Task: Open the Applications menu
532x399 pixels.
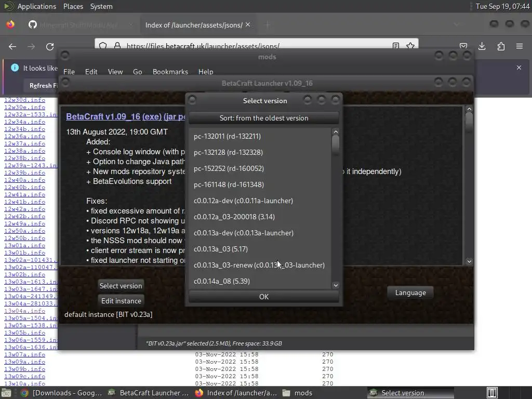Action: (x=37, y=6)
